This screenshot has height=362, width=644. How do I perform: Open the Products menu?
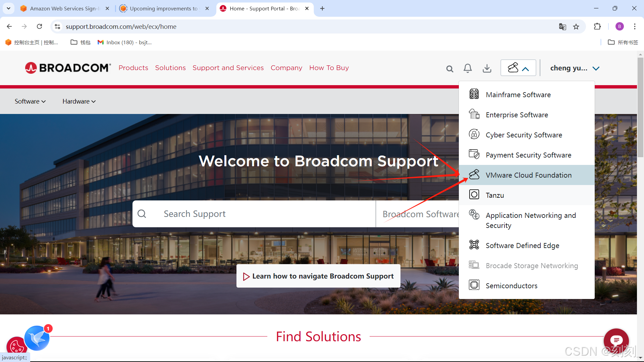pyautogui.click(x=133, y=68)
